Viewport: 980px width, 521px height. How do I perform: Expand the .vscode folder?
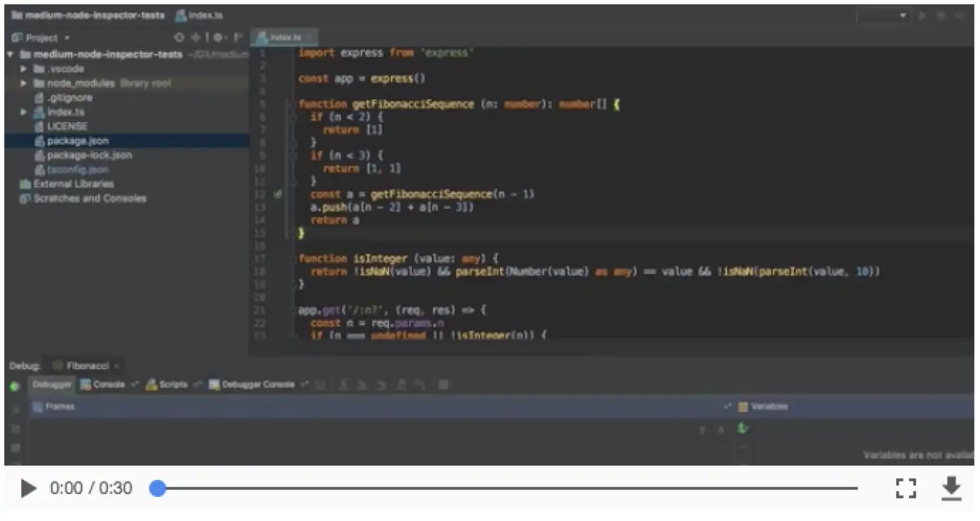23,69
